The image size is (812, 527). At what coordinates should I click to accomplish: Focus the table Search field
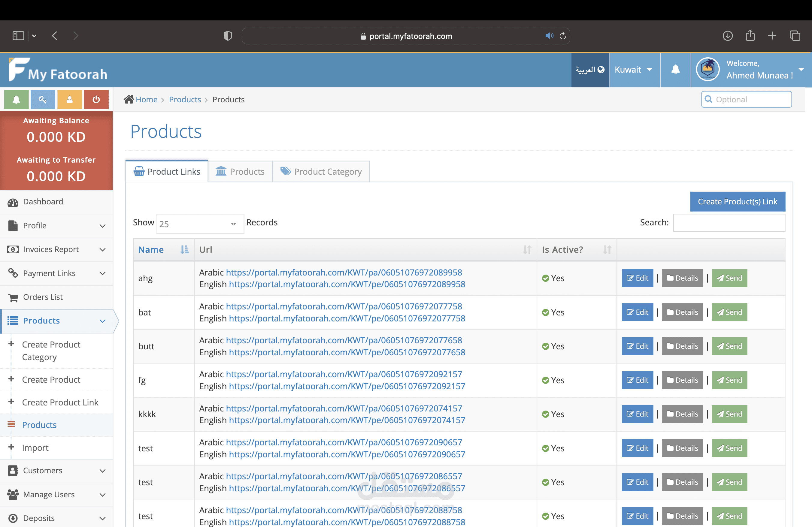tap(729, 223)
